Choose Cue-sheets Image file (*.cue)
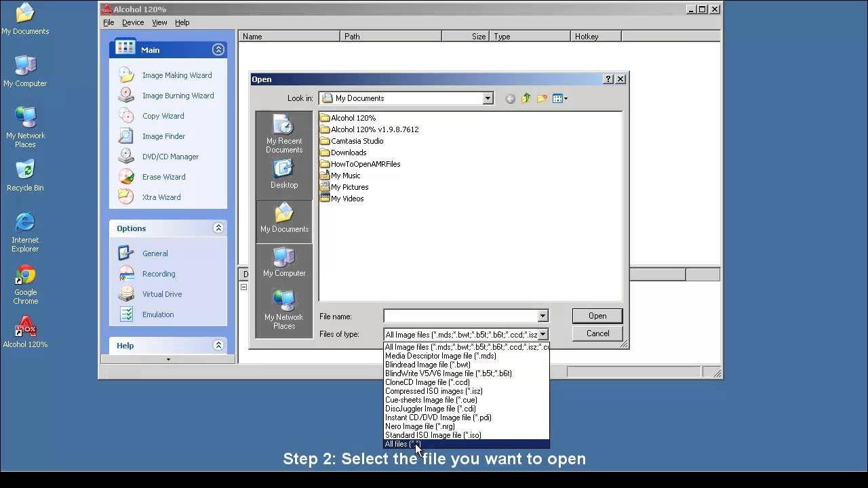Image resolution: width=868 pixels, height=488 pixels. pos(467,400)
